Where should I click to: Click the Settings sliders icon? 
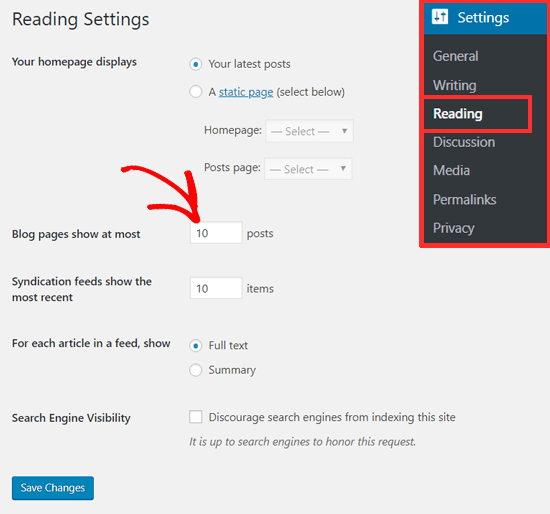(x=440, y=16)
